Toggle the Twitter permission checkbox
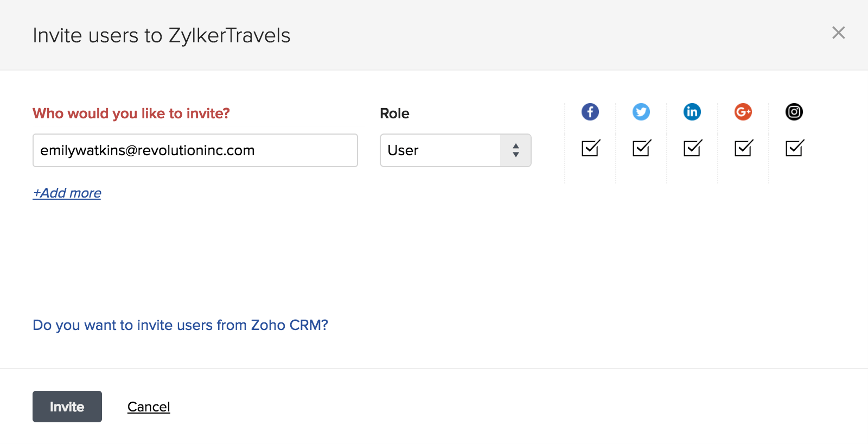This screenshot has width=868, height=444. click(x=641, y=148)
